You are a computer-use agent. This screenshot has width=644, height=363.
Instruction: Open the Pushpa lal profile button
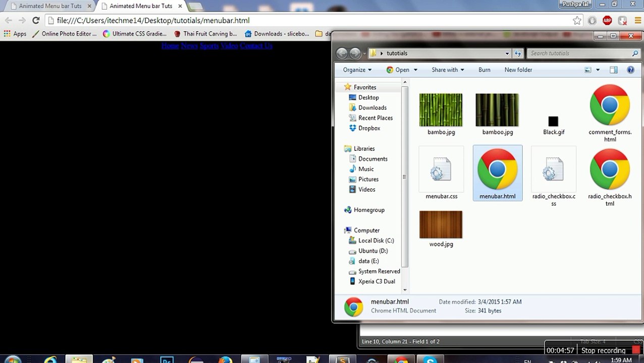pyautogui.click(x=575, y=4)
